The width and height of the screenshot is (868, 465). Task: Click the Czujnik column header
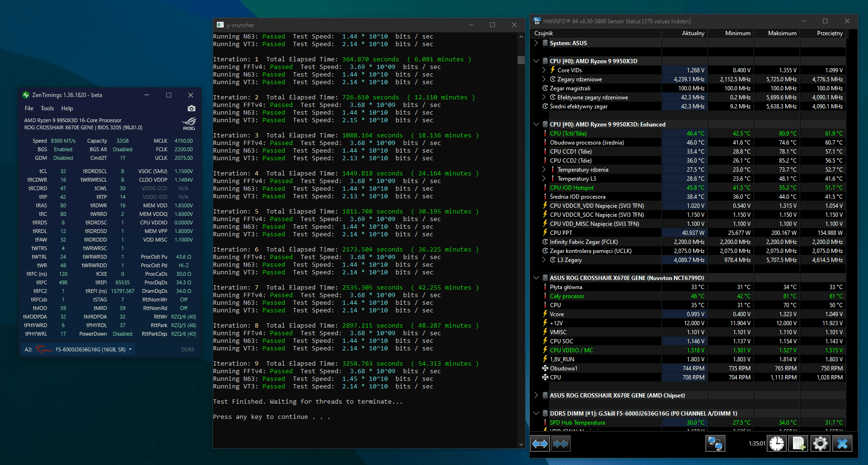[x=596, y=33]
